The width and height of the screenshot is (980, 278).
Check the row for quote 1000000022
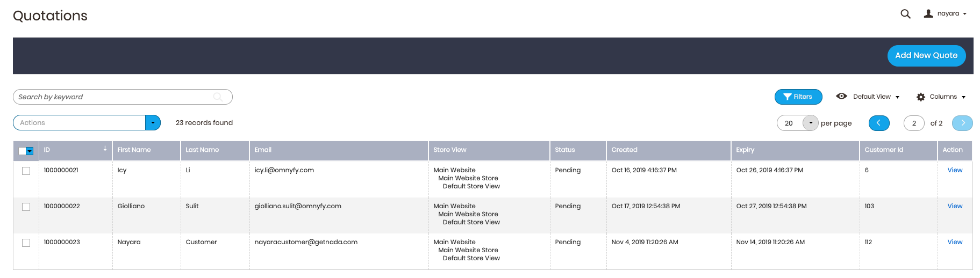pos(26,207)
